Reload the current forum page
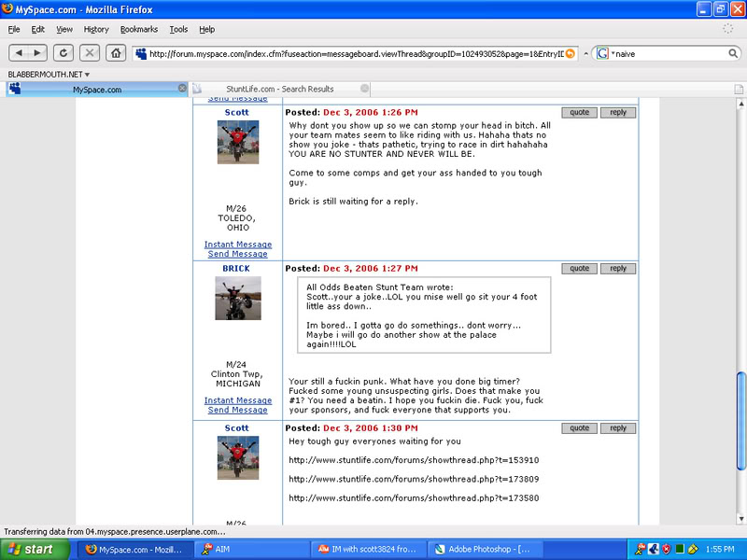Image resolution: width=747 pixels, height=560 pixels. coord(63,52)
